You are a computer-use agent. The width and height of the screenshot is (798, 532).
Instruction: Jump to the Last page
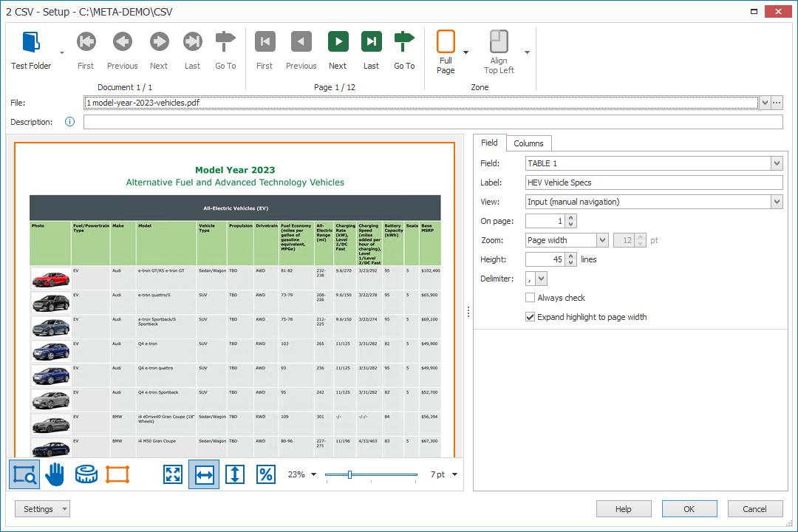[x=371, y=41]
